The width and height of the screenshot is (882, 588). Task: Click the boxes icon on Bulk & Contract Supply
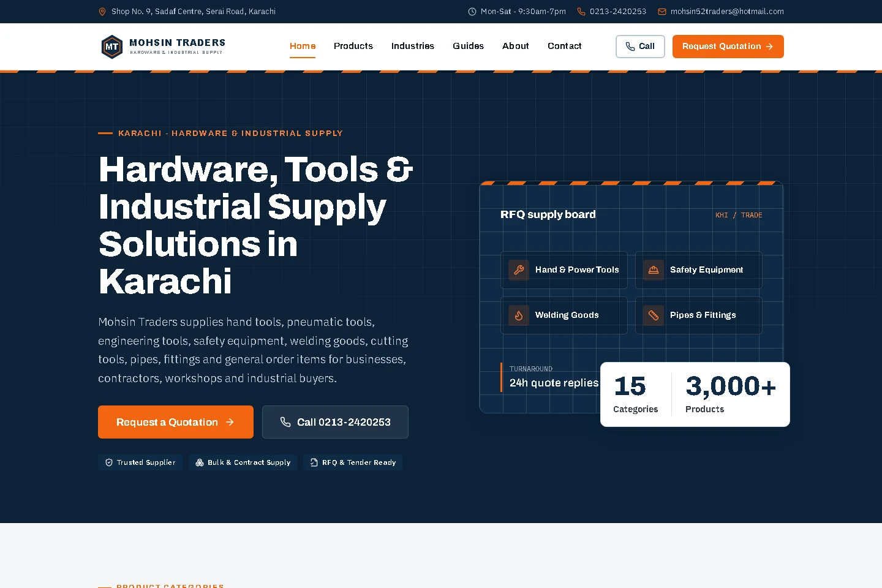200,462
